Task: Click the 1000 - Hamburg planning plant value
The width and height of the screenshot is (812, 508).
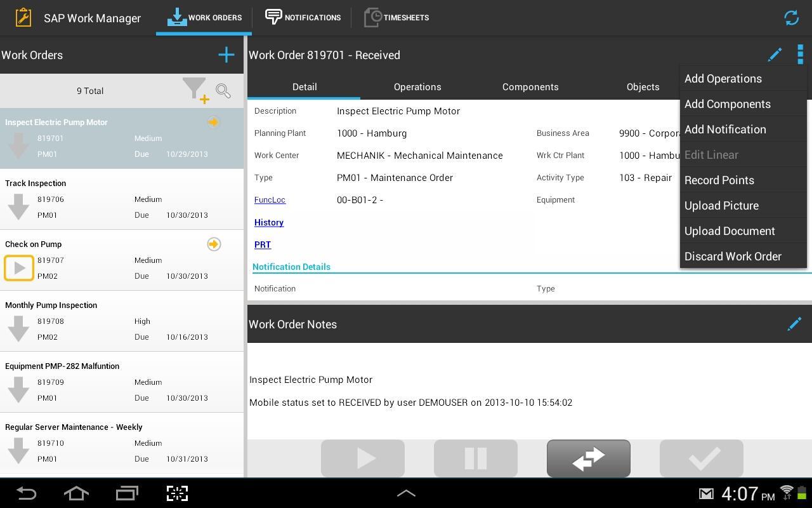Action: pos(372,133)
